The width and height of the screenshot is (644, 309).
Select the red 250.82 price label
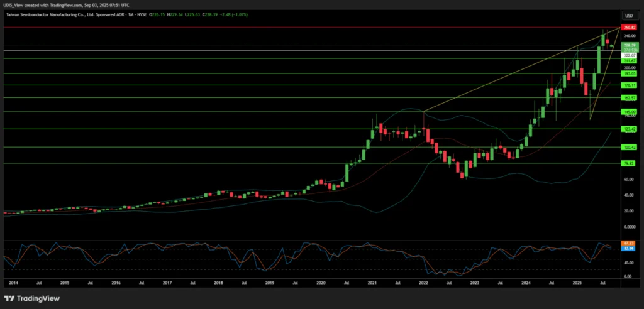(x=629, y=27)
